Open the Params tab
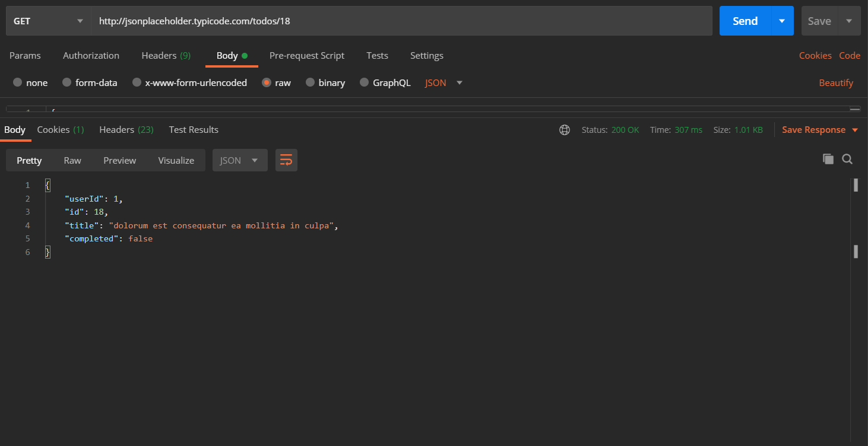868x446 pixels. (x=25, y=55)
